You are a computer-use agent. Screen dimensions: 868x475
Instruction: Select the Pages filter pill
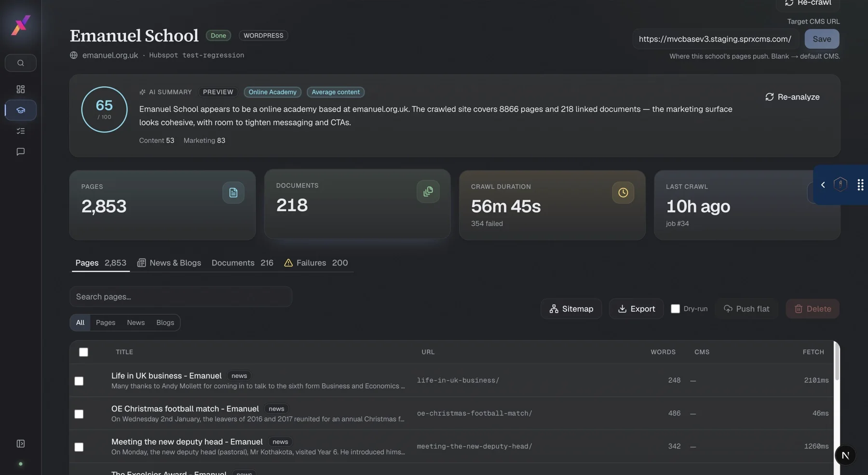106,323
